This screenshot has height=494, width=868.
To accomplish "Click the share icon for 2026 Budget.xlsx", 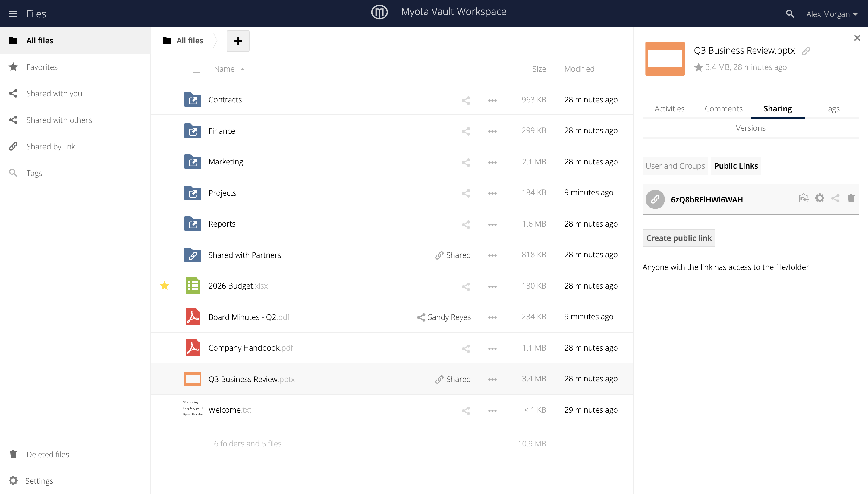I will click(x=466, y=286).
